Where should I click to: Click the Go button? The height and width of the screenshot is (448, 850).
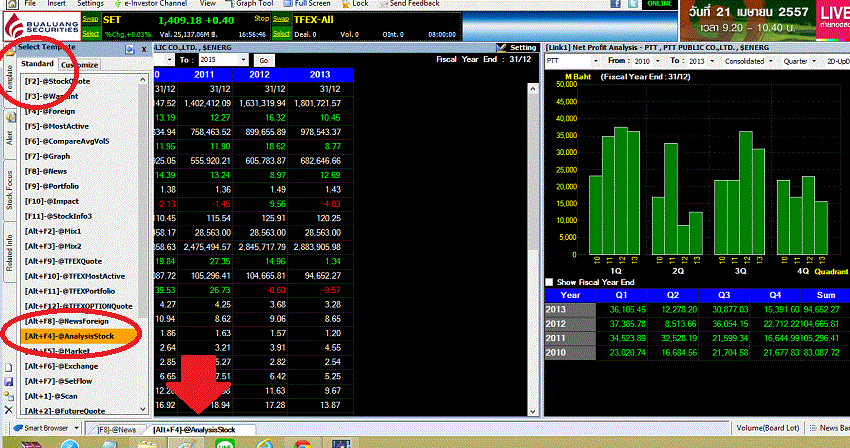tap(263, 60)
